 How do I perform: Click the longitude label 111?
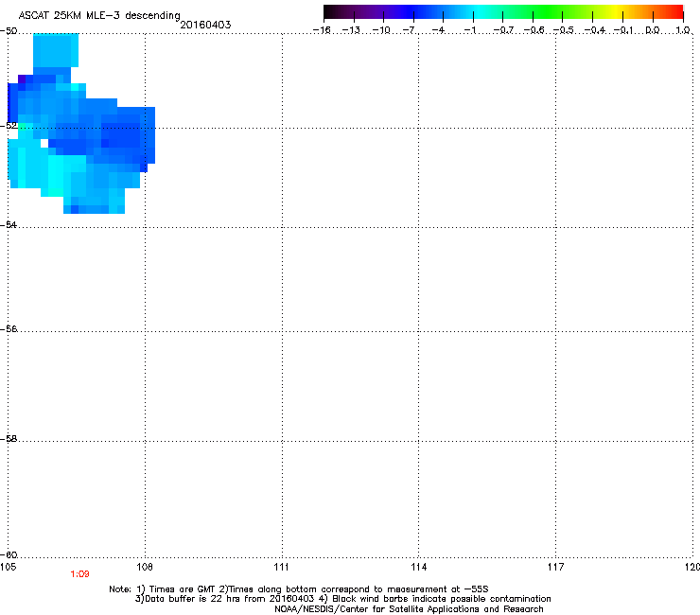282,567
